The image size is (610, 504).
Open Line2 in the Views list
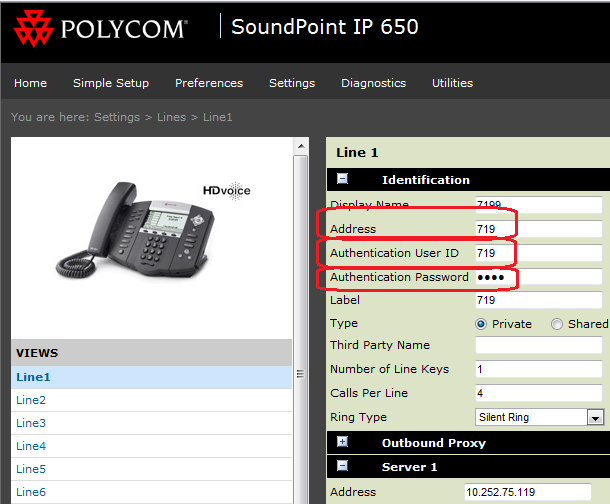coord(151,400)
